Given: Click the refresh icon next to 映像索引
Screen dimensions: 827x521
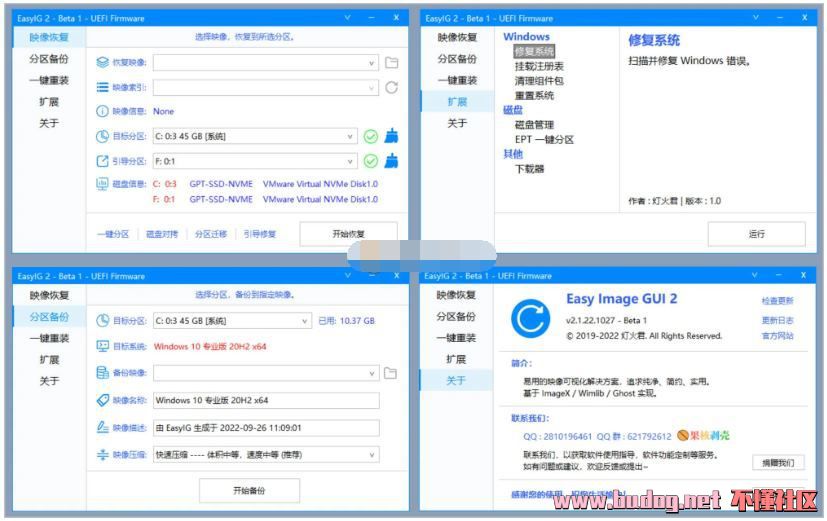Looking at the screenshot, I should (x=391, y=87).
